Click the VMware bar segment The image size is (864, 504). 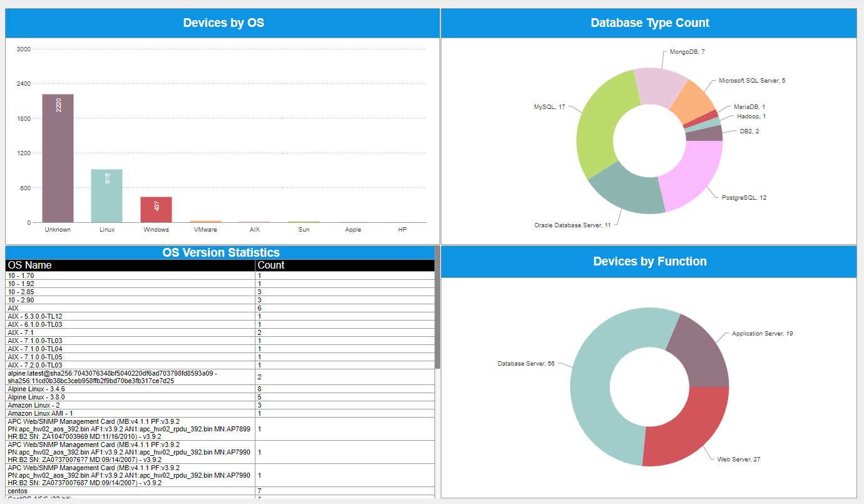205,221
